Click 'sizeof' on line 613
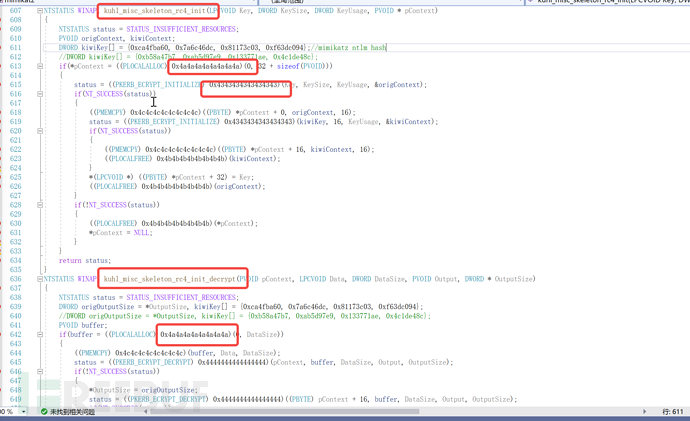The height and width of the screenshot is (421, 690). pos(288,66)
